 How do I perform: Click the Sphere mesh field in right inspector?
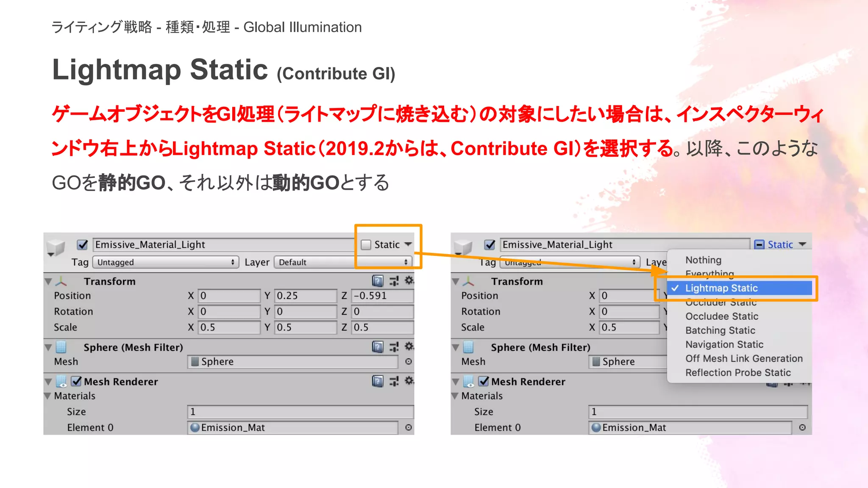click(x=628, y=361)
